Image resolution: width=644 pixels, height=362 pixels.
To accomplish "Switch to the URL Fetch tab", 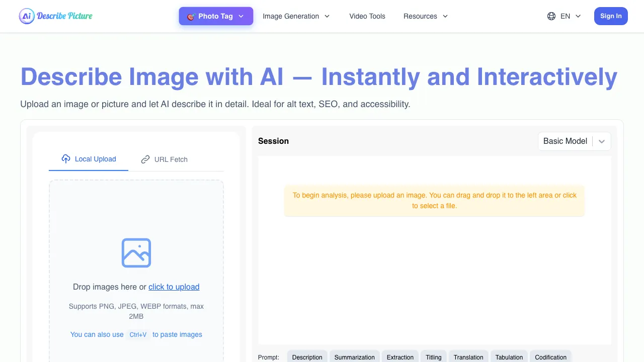I will pyautogui.click(x=165, y=159).
